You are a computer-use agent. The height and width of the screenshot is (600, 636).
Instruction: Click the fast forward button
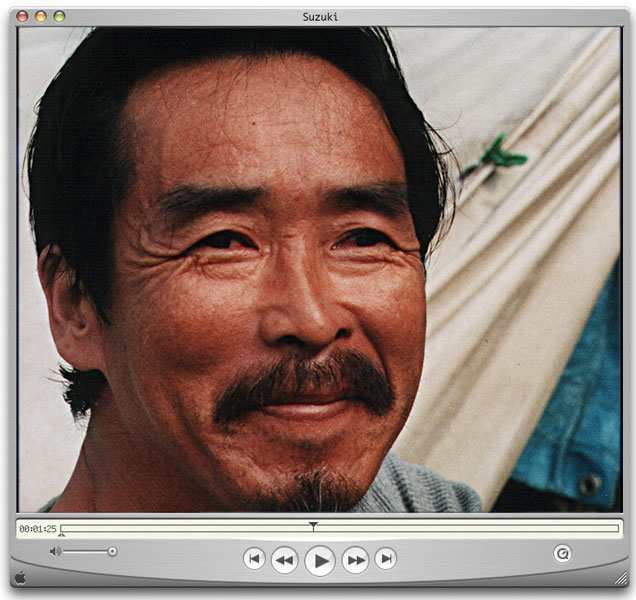click(356, 560)
